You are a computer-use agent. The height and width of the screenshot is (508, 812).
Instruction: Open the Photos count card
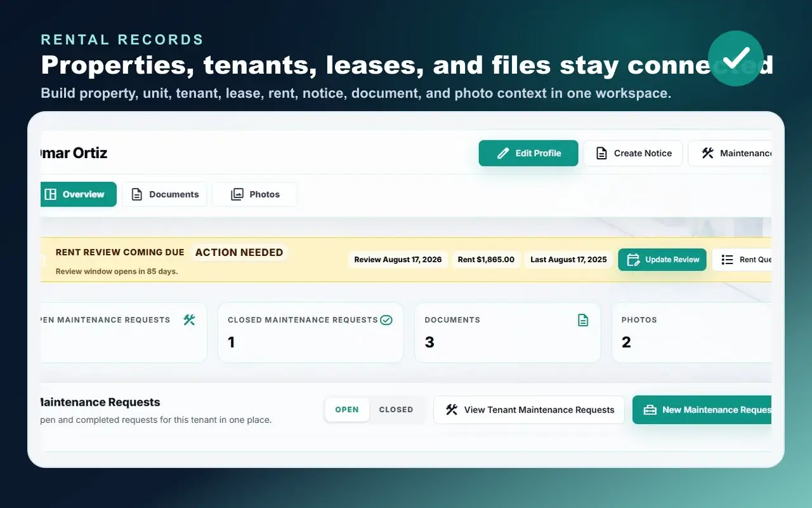pyautogui.click(x=692, y=333)
